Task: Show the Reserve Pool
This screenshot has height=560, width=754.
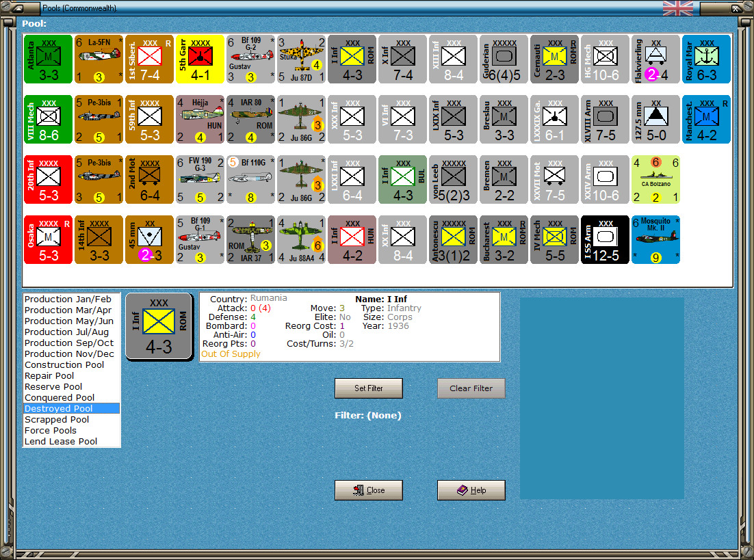Action: tap(71, 386)
